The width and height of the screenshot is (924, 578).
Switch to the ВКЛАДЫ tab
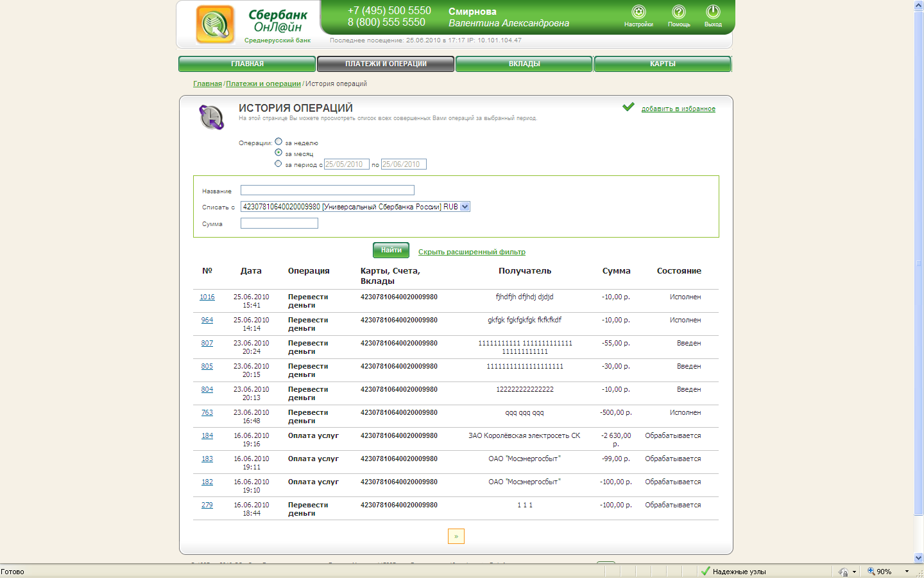(x=524, y=64)
